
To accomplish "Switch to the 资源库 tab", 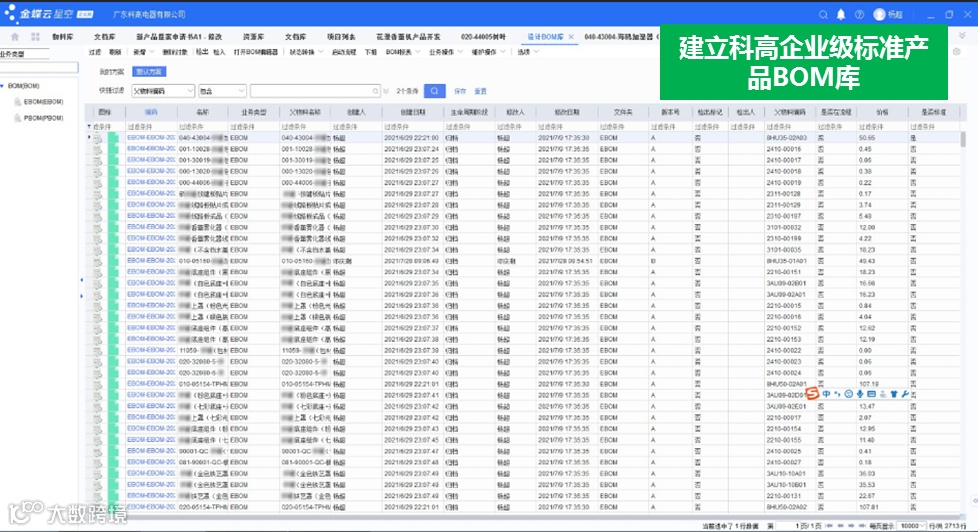I will coord(253,37).
